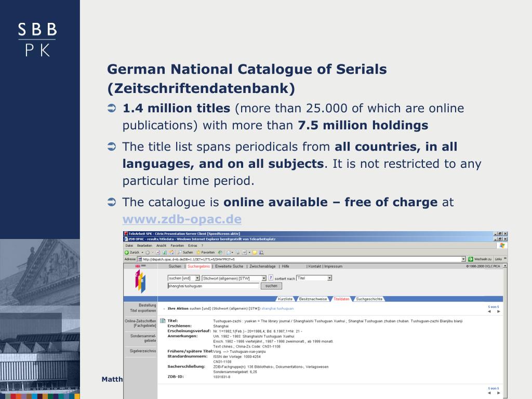Screen dimensions: 532x399
Task: Click the 'Suchen' link in the catalogue navigation
Action: 175,267
